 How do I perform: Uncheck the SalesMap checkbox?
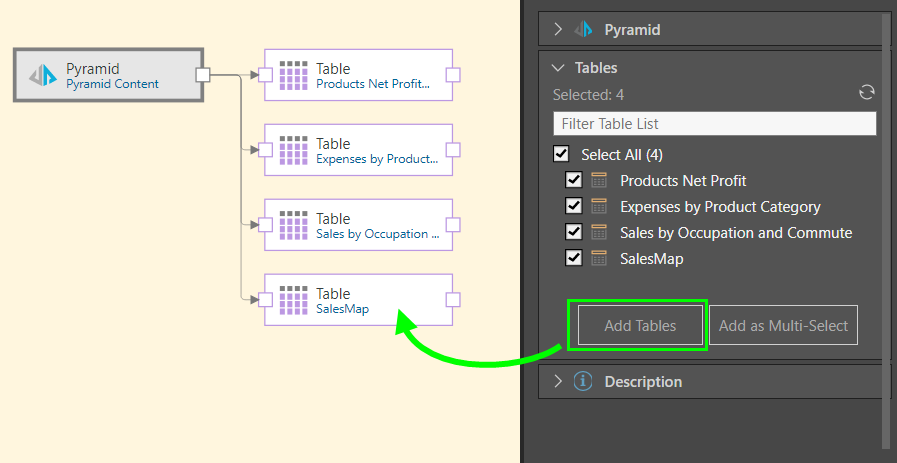click(574, 259)
